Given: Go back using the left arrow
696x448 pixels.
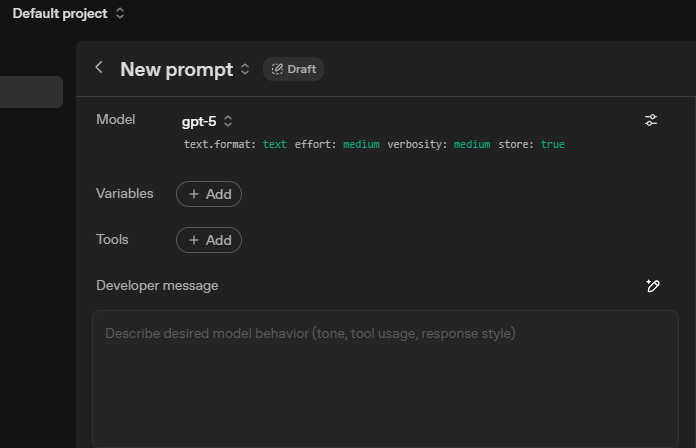Looking at the screenshot, I should pos(99,68).
